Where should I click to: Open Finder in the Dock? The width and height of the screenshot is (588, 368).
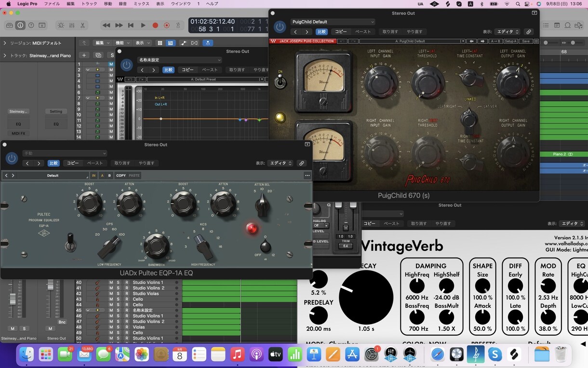(27, 355)
